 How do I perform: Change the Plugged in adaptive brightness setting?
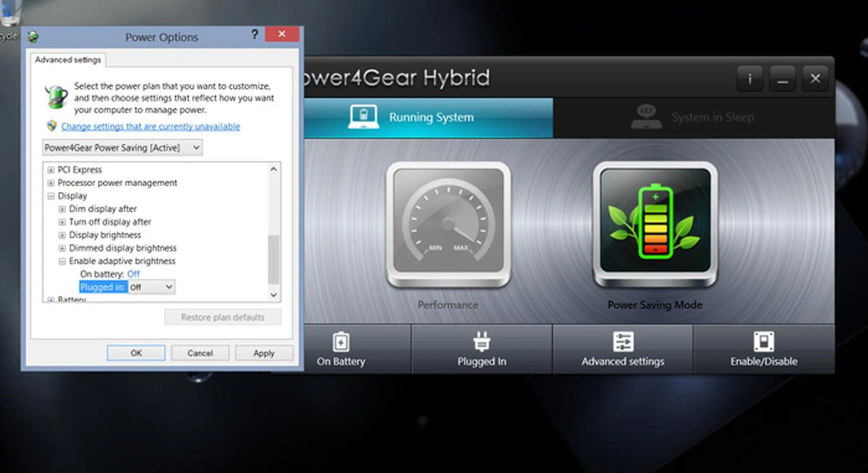click(x=151, y=287)
